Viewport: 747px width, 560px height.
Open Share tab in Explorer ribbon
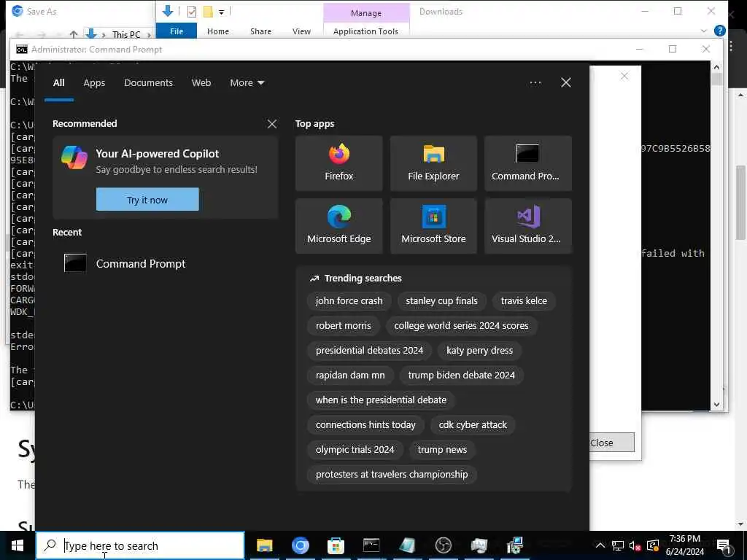260,31
